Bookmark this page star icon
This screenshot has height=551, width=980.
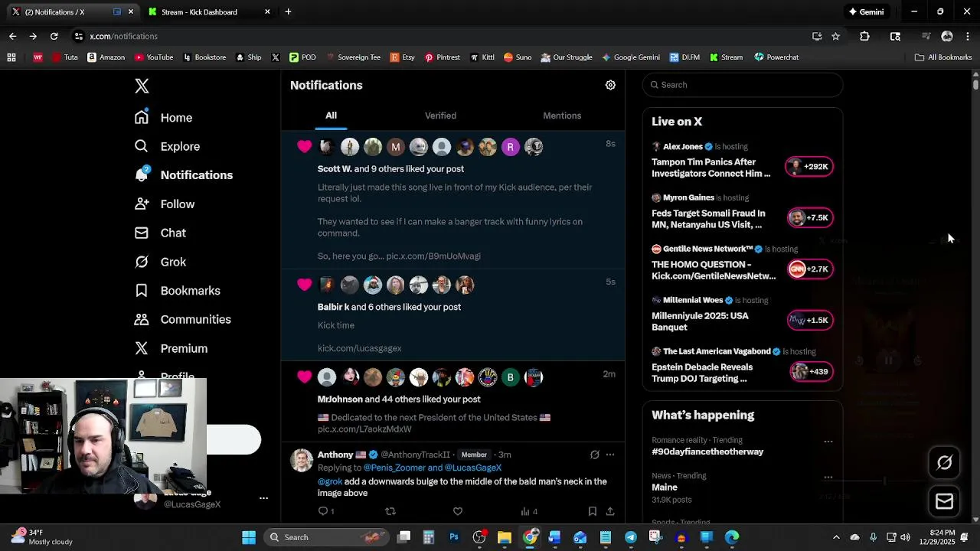835,36
